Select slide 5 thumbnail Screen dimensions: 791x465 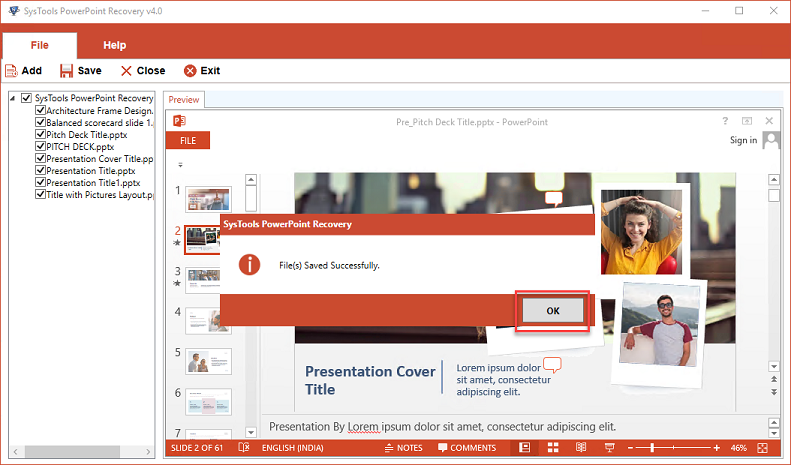tap(208, 361)
